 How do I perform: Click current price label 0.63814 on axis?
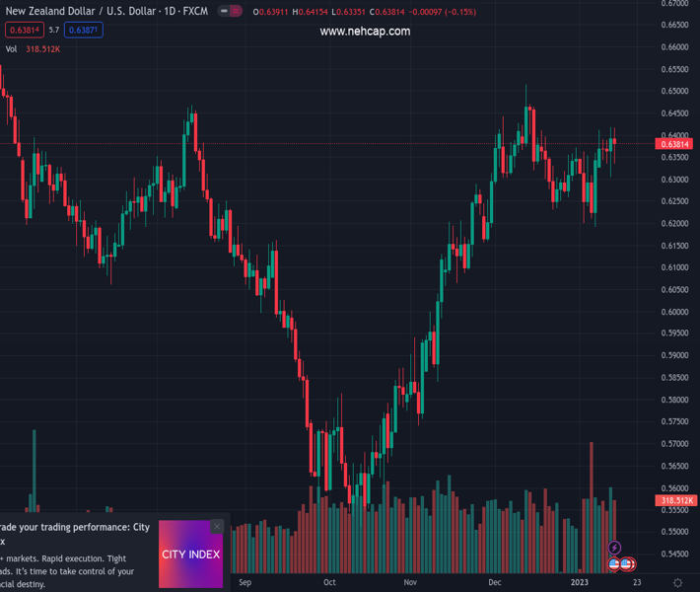[673, 144]
